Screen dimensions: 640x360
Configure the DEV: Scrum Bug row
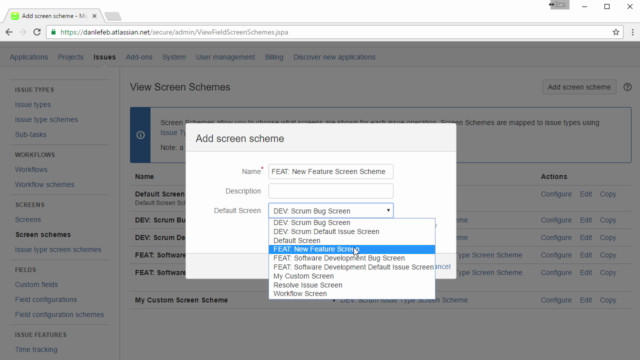(556, 220)
